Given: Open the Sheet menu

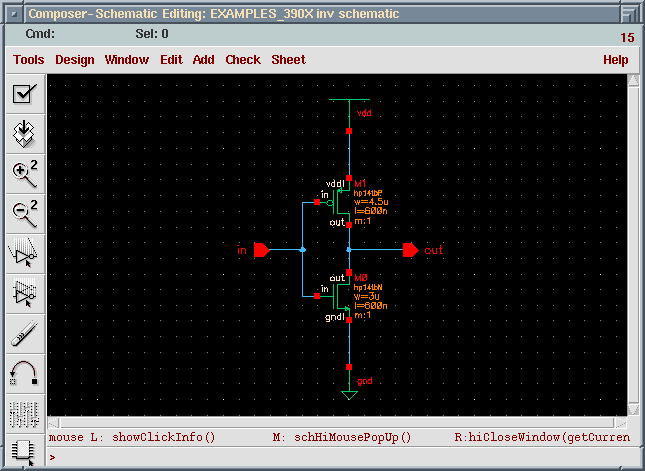Looking at the screenshot, I should point(288,60).
